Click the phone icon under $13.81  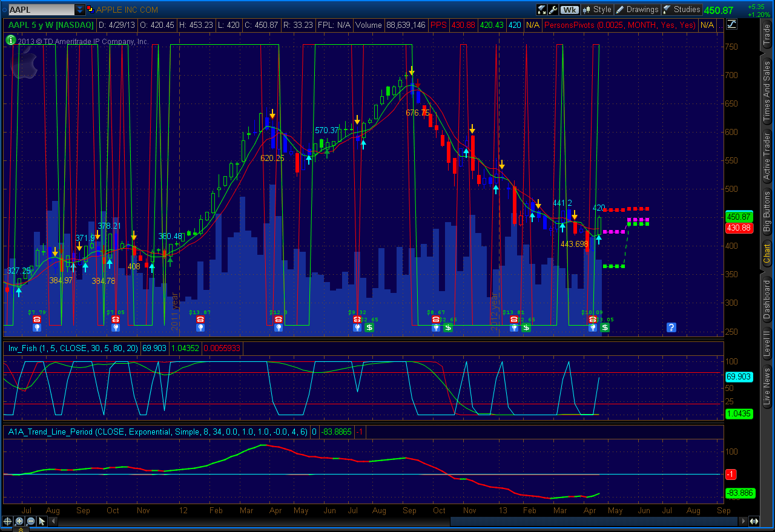[x=514, y=320]
